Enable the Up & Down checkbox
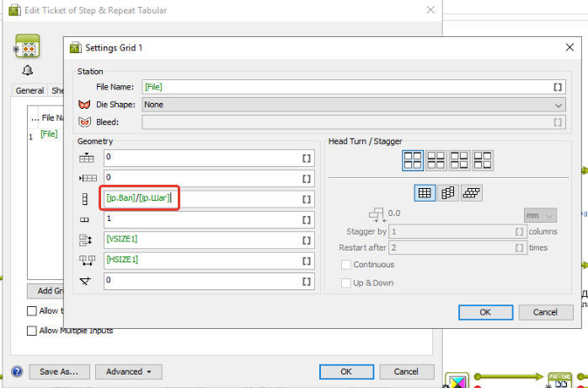 pos(345,283)
